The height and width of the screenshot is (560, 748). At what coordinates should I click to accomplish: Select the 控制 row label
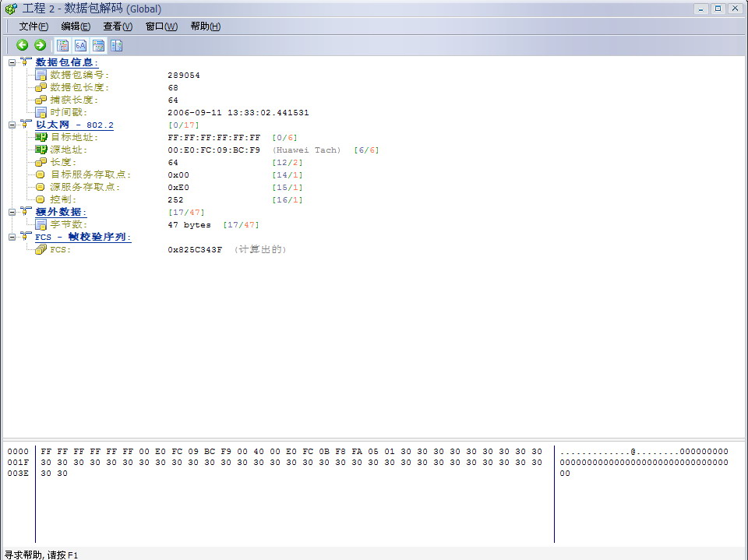click(63, 199)
